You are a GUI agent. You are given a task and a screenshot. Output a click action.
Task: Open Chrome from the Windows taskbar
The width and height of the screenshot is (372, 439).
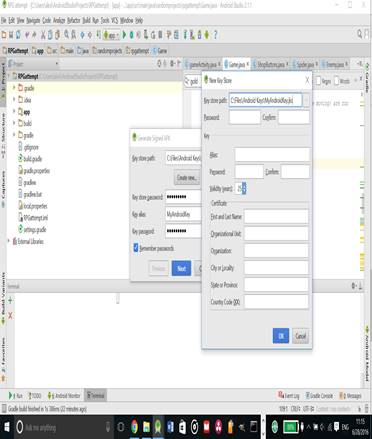(134, 427)
